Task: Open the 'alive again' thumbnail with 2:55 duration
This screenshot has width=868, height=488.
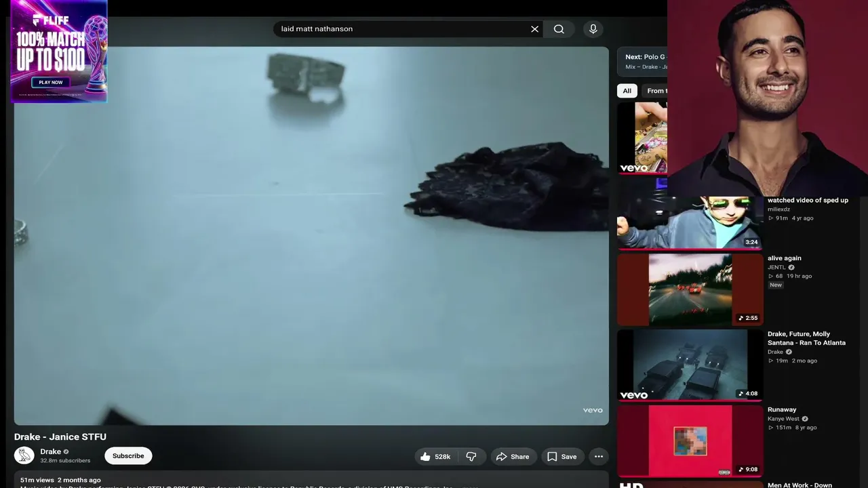Action: click(690, 289)
